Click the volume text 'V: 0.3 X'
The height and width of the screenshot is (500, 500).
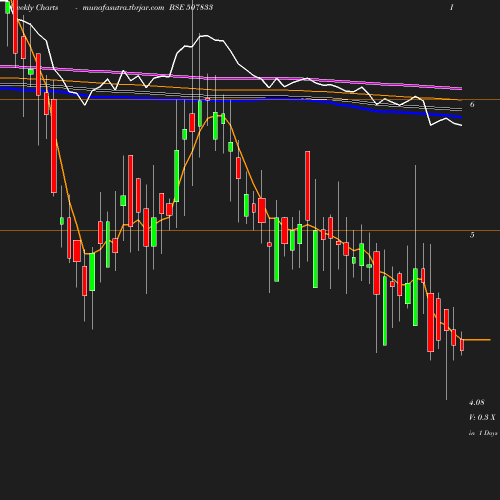pyautogui.click(x=482, y=417)
